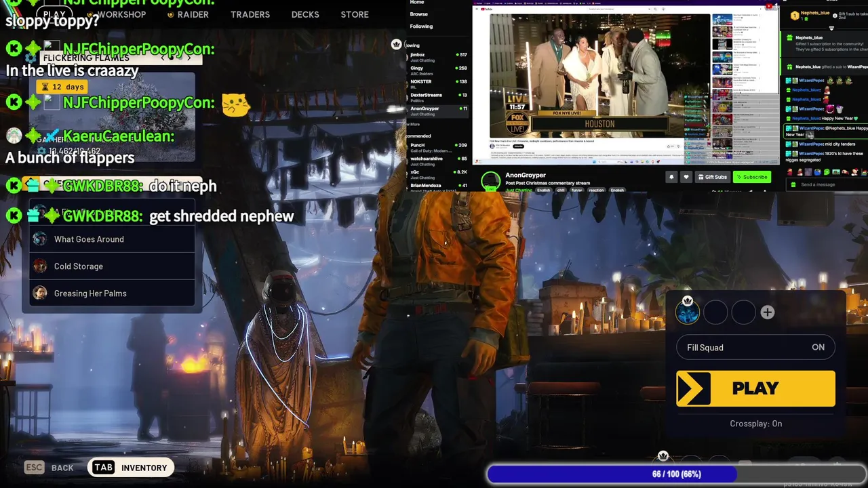
Task: Select the Greasing Her Palms quest
Action: [112, 293]
